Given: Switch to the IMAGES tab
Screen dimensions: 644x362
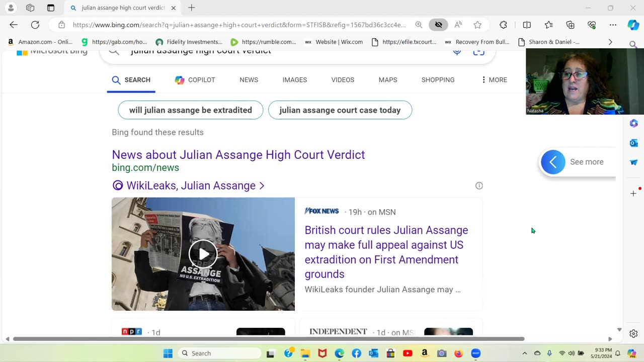Looking at the screenshot, I should [x=295, y=80].
